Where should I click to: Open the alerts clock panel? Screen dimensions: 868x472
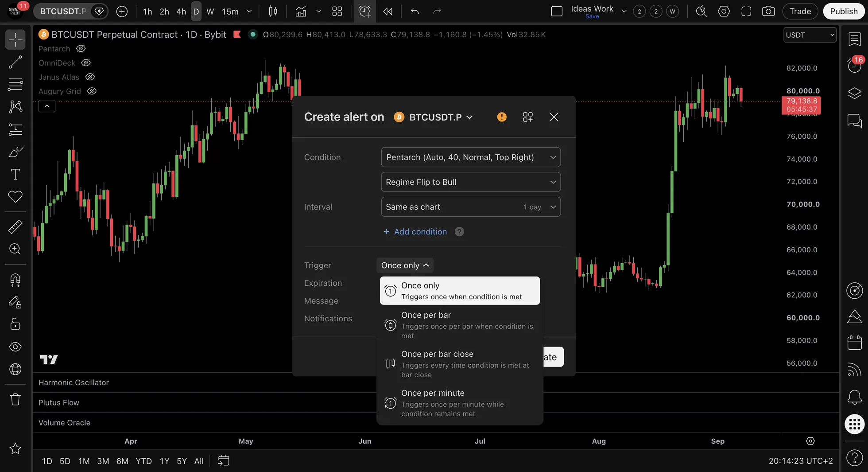coord(854,65)
